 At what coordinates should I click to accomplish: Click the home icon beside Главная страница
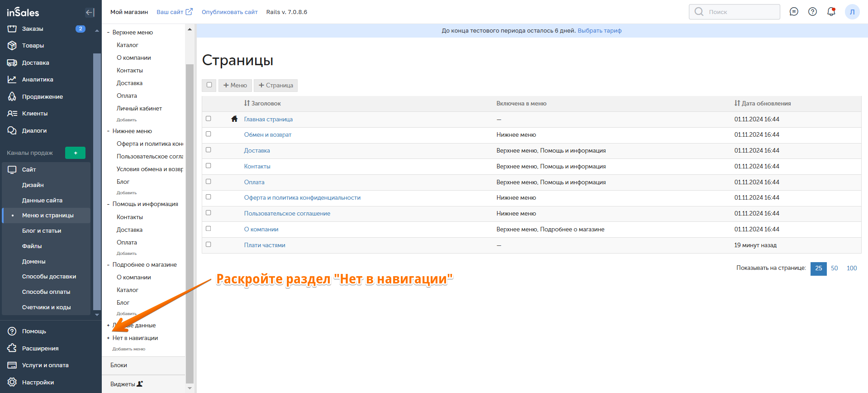click(234, 119)
